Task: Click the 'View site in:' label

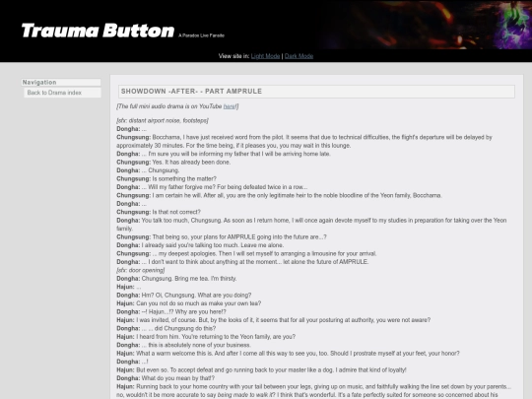Action: 233,56
